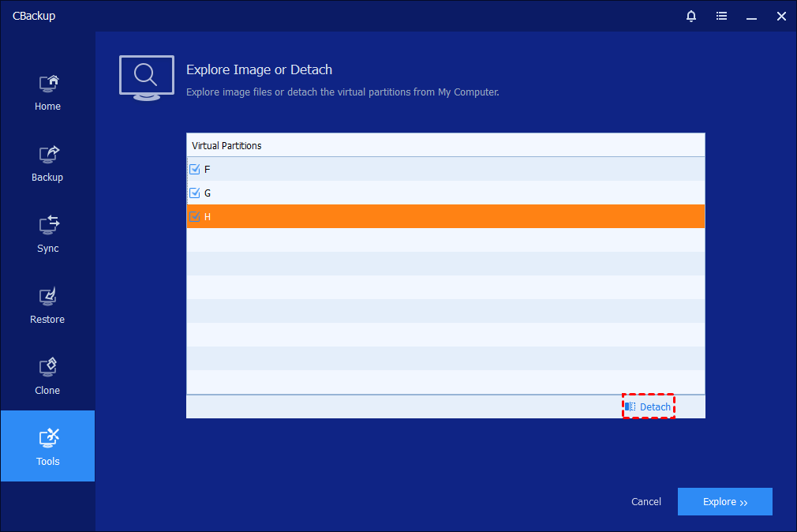797x532 pixels.
Task: Click the Cancel button
Action: point(645,502)
